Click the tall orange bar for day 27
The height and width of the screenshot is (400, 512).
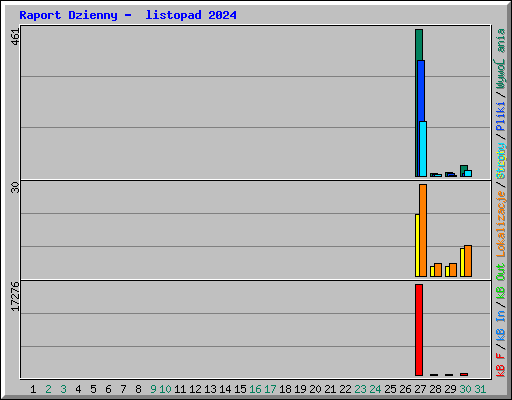coord(423,230)
